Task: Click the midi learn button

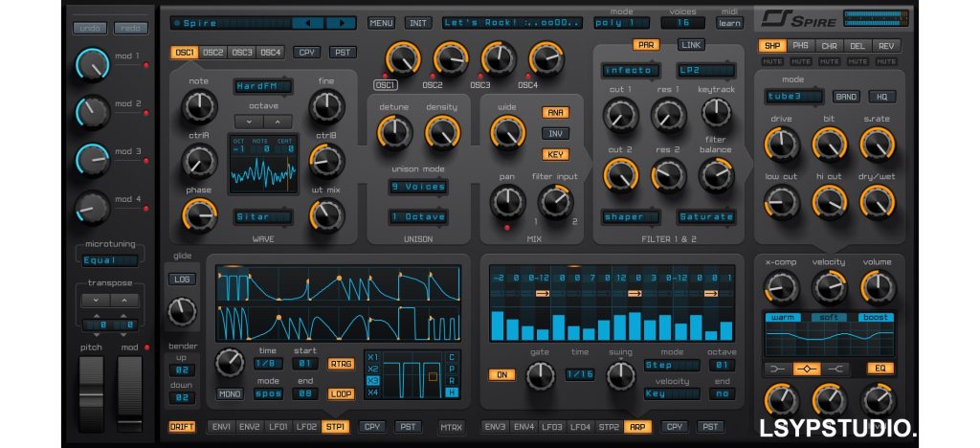Action: 729,23
